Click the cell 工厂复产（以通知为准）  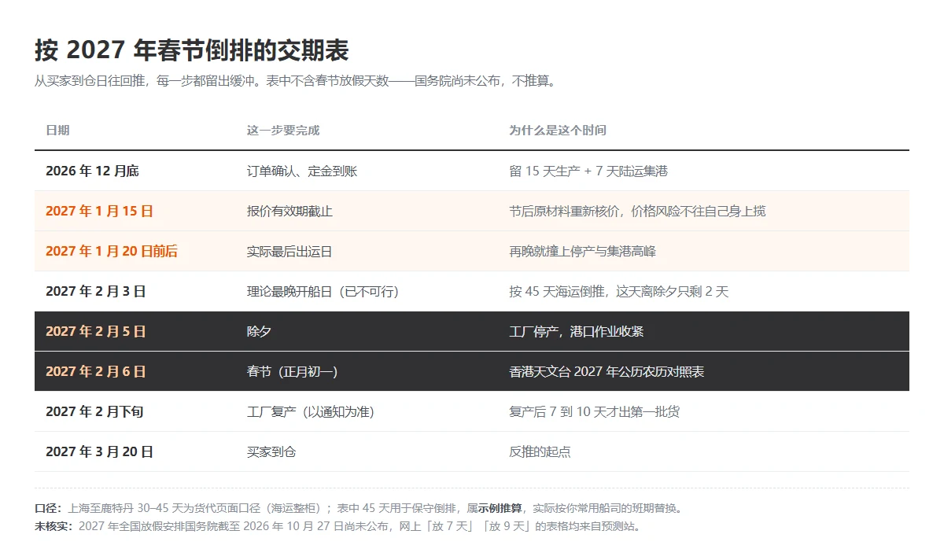coord(313,411)
